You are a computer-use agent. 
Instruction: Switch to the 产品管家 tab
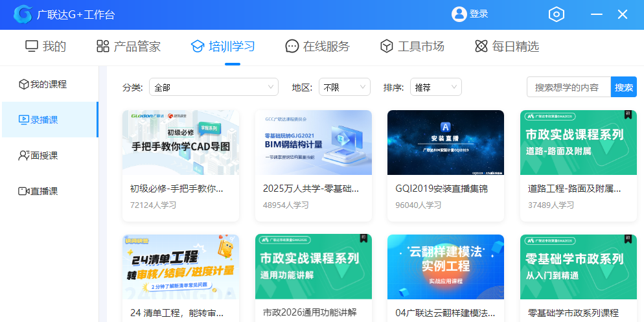[x=128, y=46]
